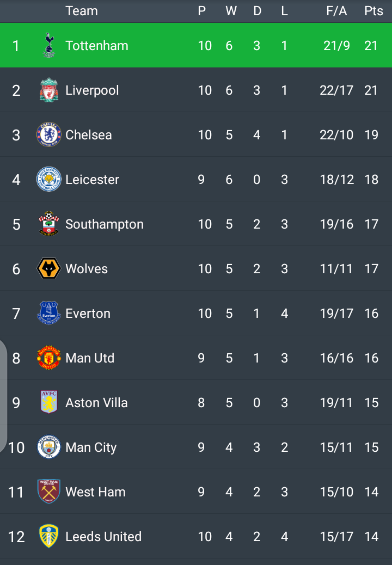Click the West Ham crest

tap(49, 492)
